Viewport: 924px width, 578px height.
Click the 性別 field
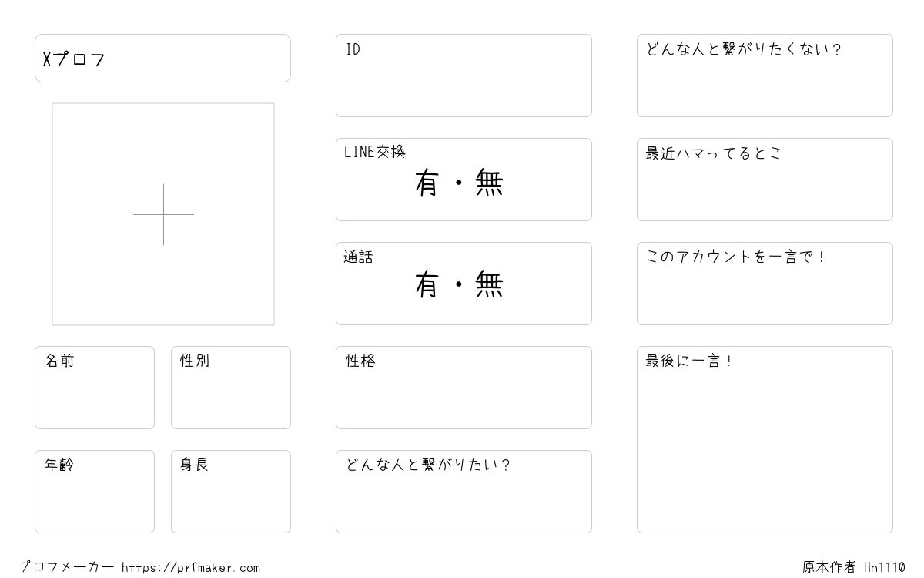(231, 388)
